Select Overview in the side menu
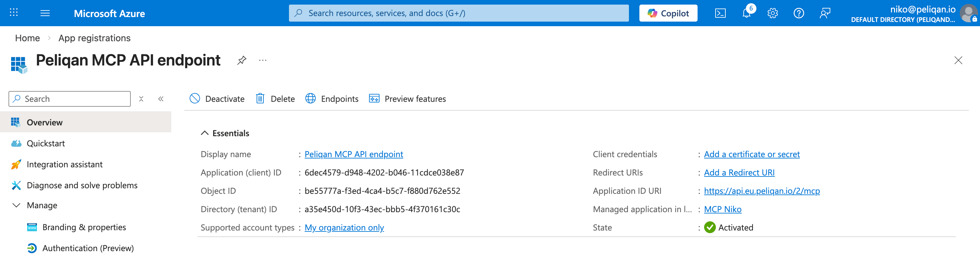This screenshot has width=980, height=258. [x=86, y=122]
